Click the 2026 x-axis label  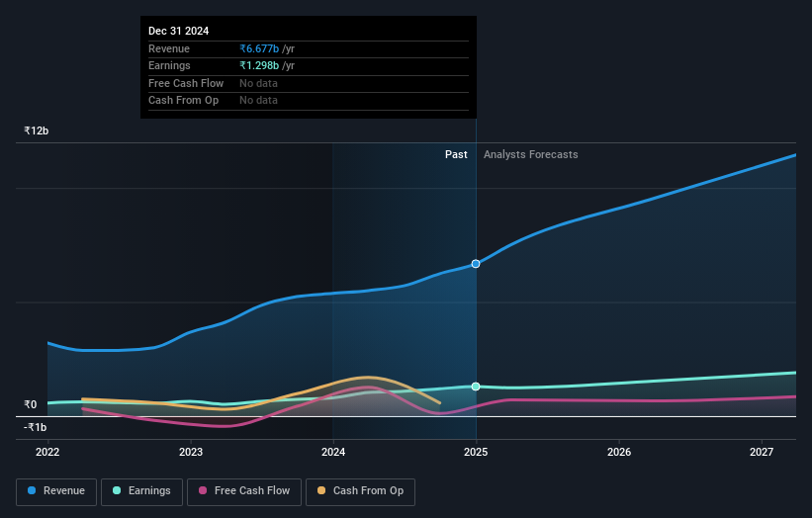click(619, 453)
